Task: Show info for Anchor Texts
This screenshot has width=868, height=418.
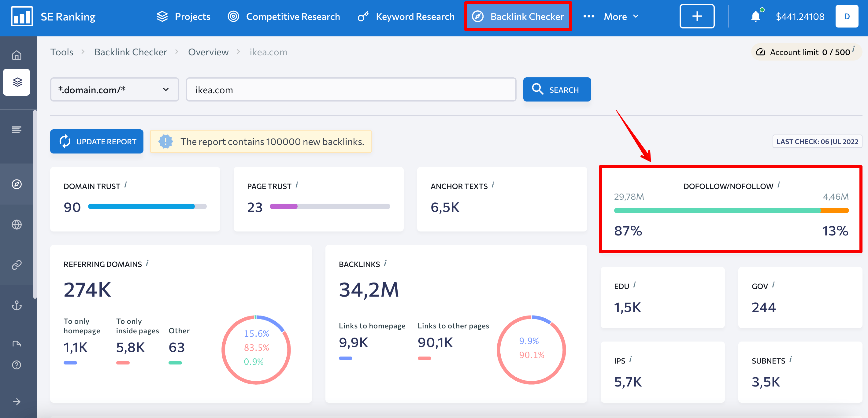Action: 493,185
